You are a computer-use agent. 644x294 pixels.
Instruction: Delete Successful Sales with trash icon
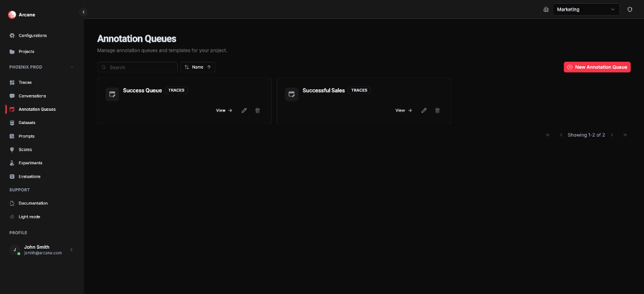click(x=438, y=110)
